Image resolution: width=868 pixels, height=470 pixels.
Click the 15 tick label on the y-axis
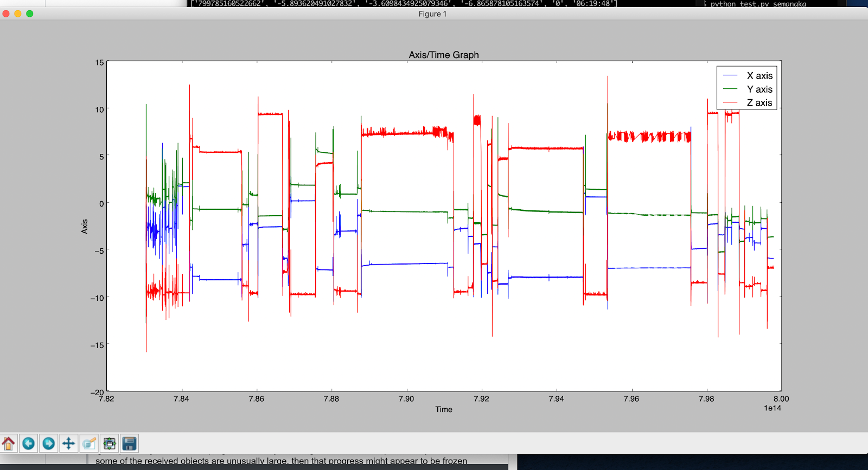click(99, 63)
